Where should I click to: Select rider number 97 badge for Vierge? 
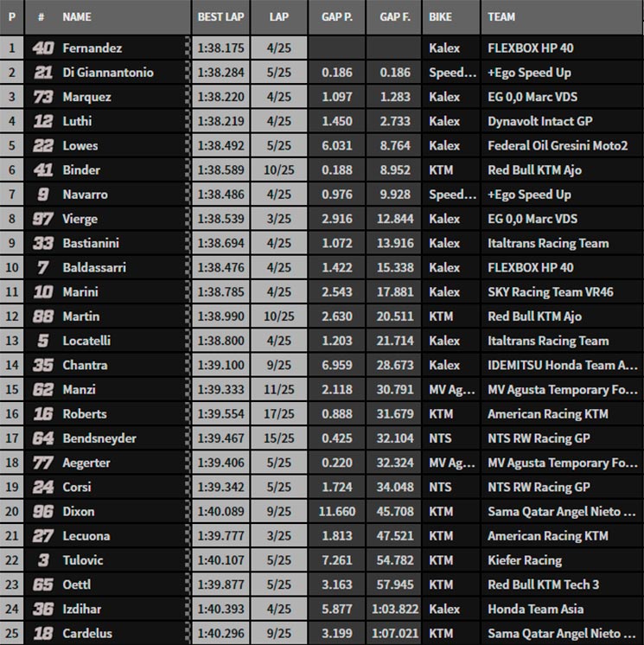click(x=43, y=219)
